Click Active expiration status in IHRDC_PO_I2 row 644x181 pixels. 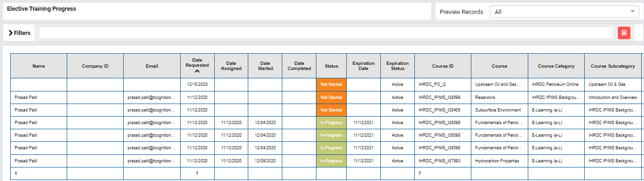[x=398, y=84]
